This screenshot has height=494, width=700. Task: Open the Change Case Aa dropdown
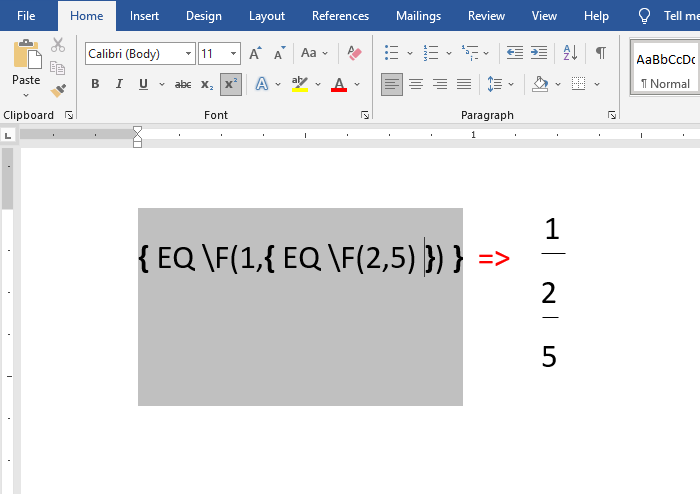point(314,53)
